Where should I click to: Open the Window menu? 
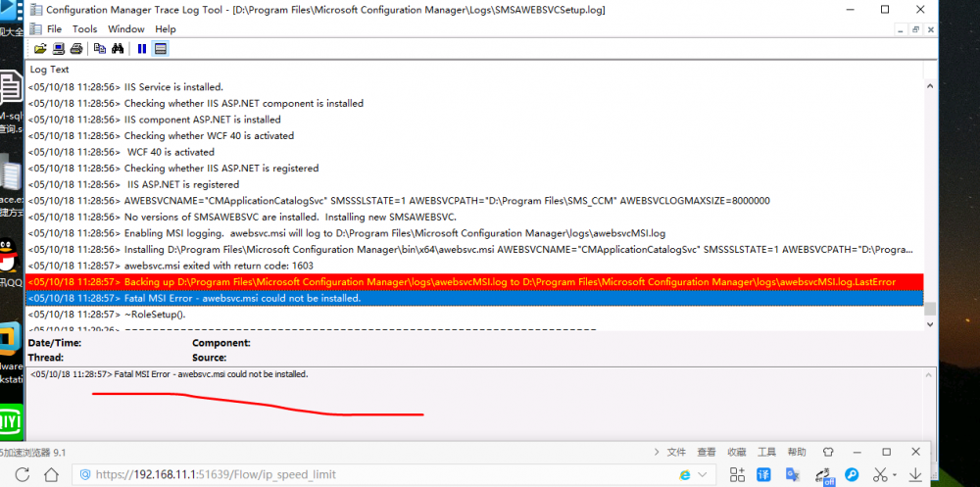tap(126, 28)
